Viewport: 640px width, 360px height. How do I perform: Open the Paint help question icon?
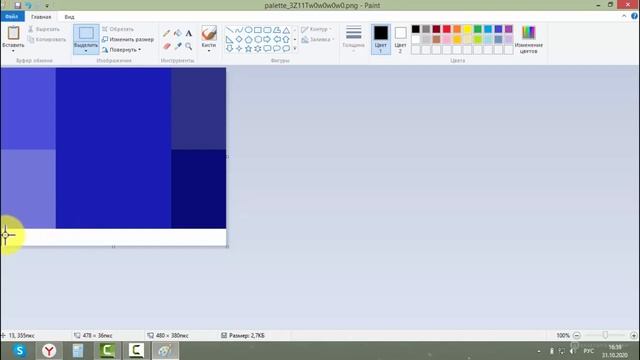point(634,16)
